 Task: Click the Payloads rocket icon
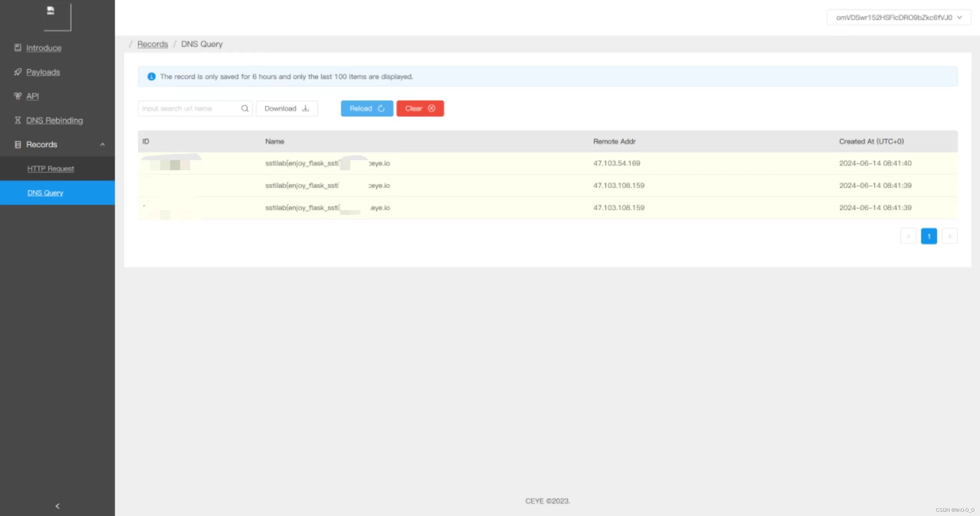point(18,72)
